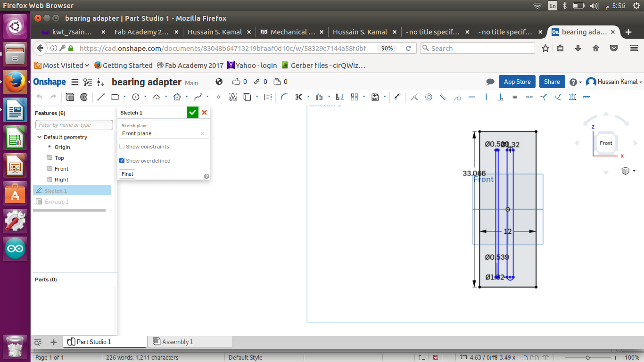This screenshot has height=362, width=644.
Task: Click the Filter by name field
Action: (x=74, y=125)
